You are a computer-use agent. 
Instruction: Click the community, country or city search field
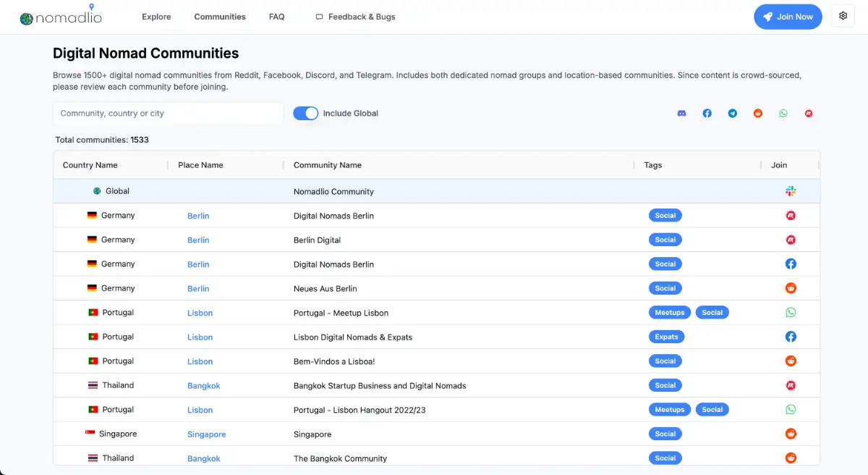tap(168, 113)
